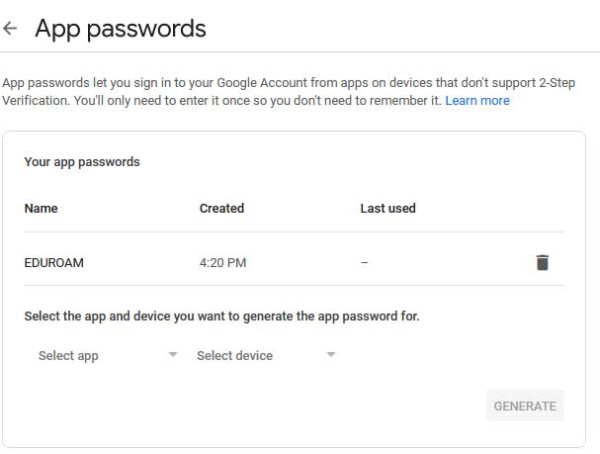This screenshot has width=600, height=454.
Task: Click the words Google Account in description
Action: [262, 83]
